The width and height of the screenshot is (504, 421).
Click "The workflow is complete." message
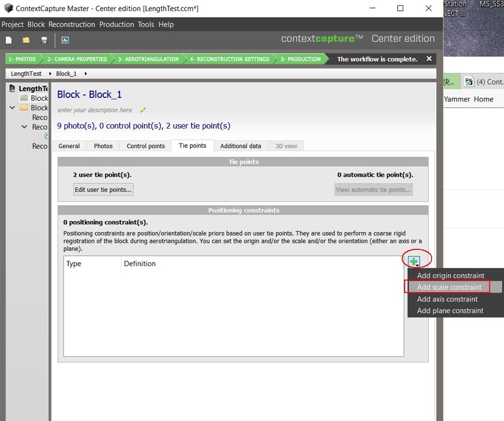(377, 59)
